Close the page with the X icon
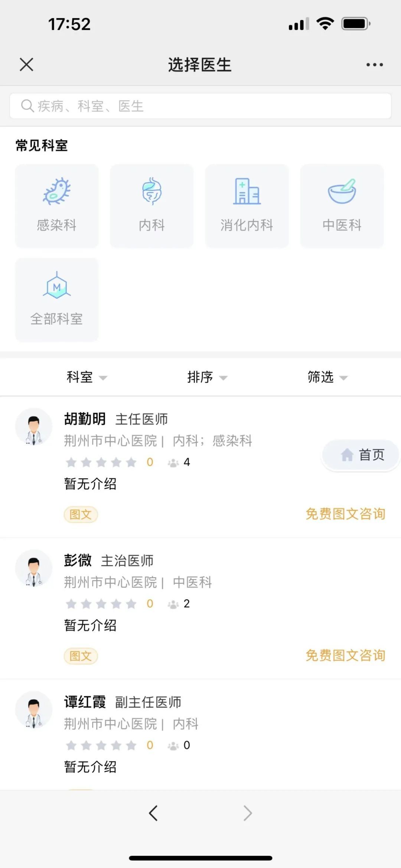 (26, 64)
